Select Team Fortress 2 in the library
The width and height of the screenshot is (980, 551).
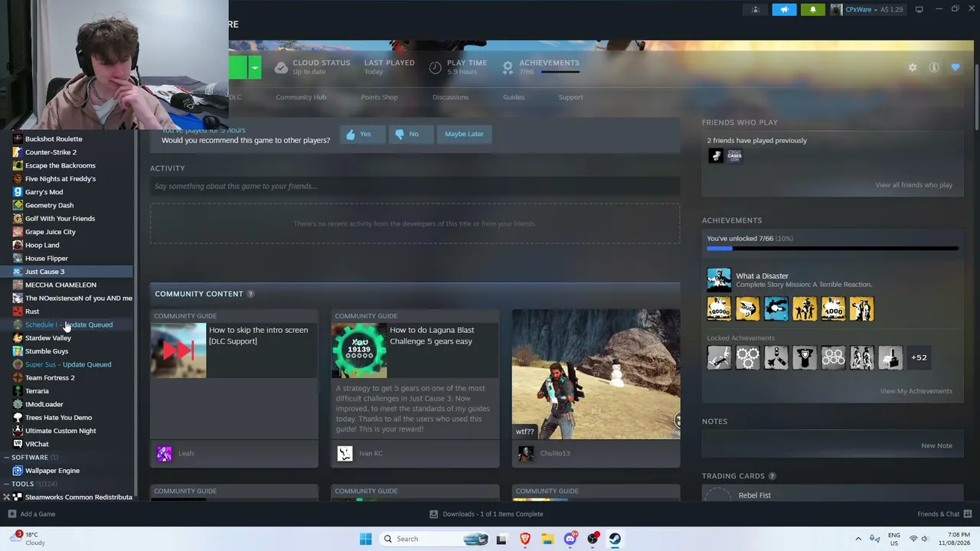point(50,378)
